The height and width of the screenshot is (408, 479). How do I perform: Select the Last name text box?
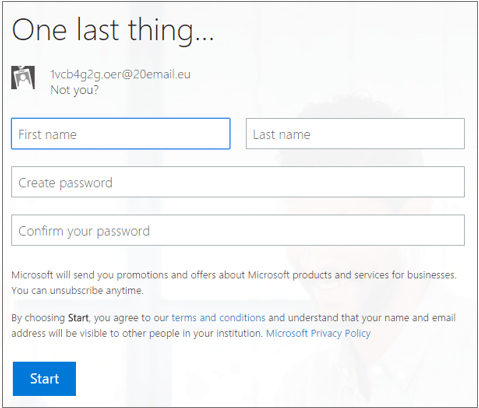355,134
